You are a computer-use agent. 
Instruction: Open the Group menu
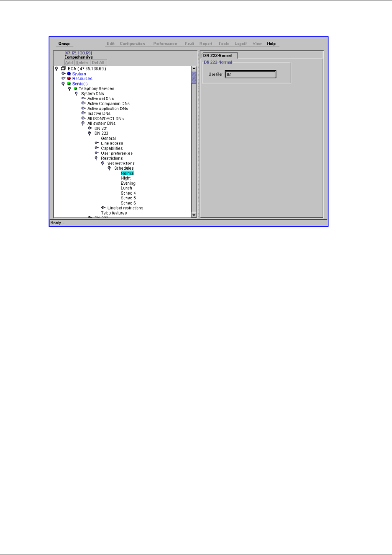click(x=64, y=44)
